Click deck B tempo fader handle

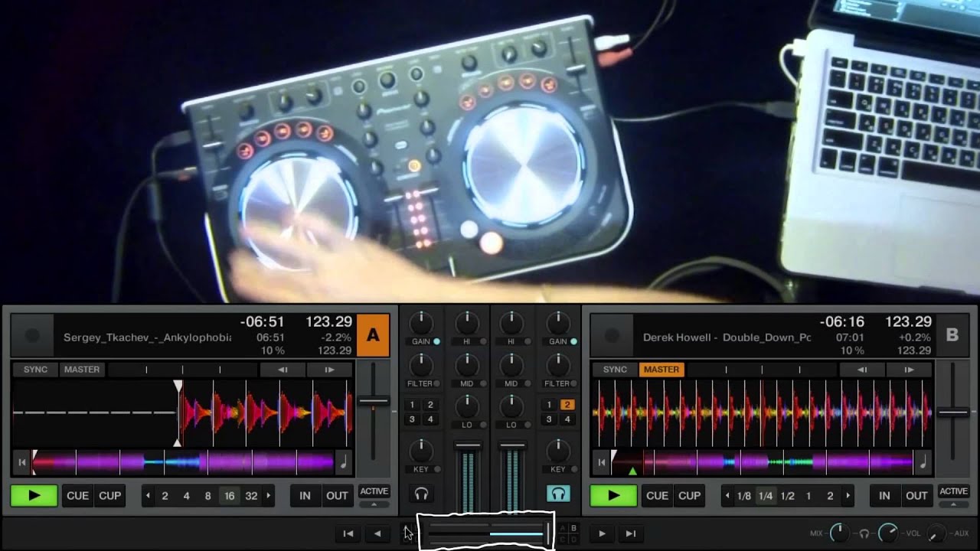coord(953,412)
